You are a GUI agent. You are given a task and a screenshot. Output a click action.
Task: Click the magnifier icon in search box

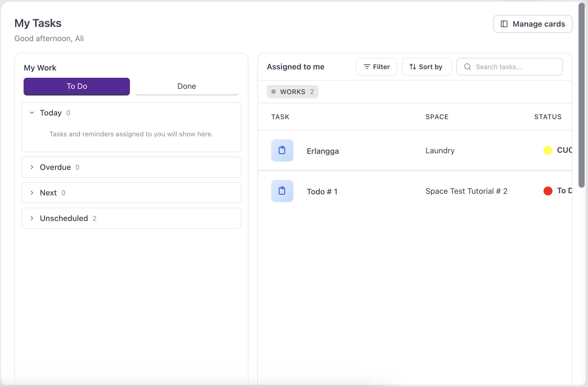468,67
